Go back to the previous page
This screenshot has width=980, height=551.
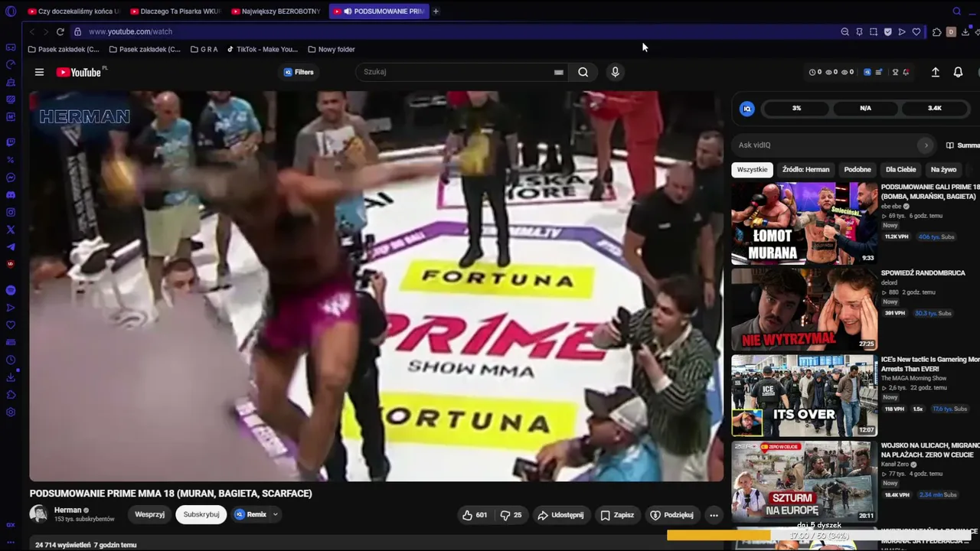(x=32, y=31)
